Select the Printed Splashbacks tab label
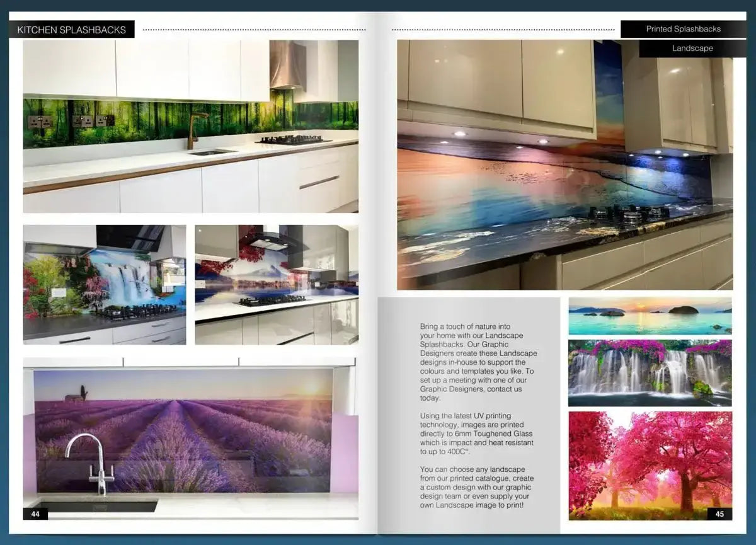 [683, 29]
